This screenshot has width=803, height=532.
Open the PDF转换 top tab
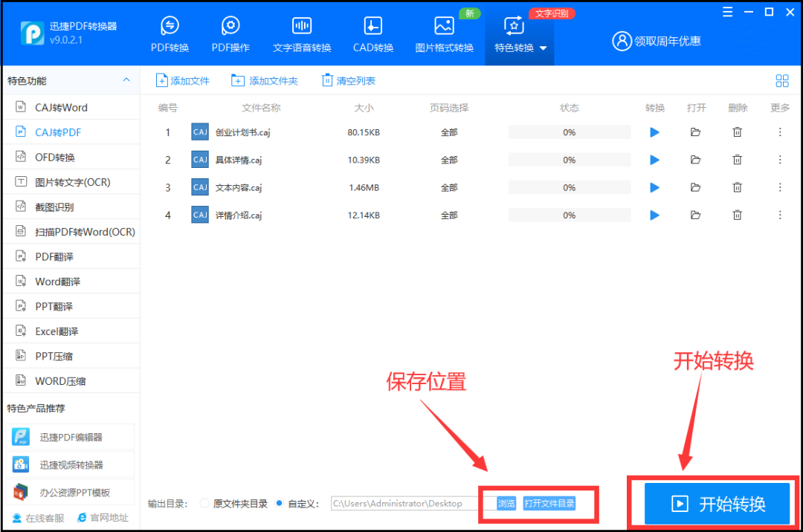170,35
